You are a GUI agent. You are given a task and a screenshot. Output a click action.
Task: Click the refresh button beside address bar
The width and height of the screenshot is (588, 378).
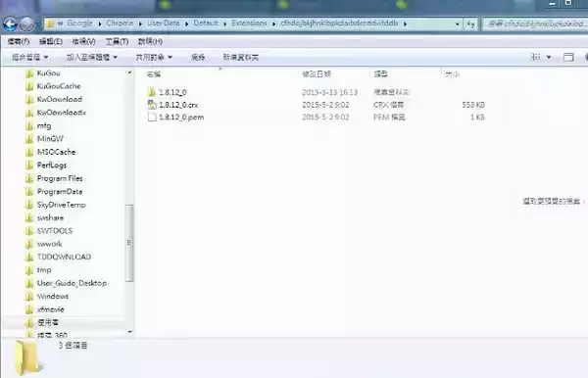[x=470, y=24]
